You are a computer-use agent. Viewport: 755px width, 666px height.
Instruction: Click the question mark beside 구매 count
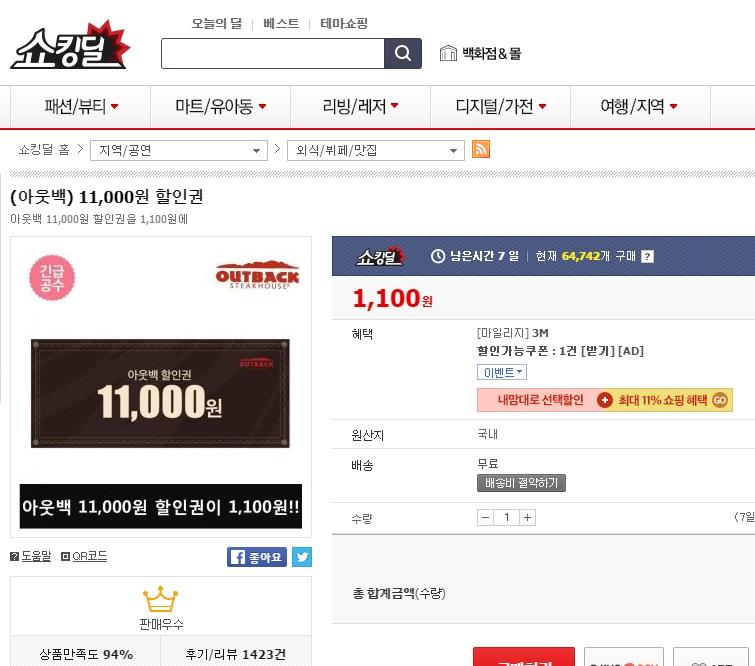(647, 256)
